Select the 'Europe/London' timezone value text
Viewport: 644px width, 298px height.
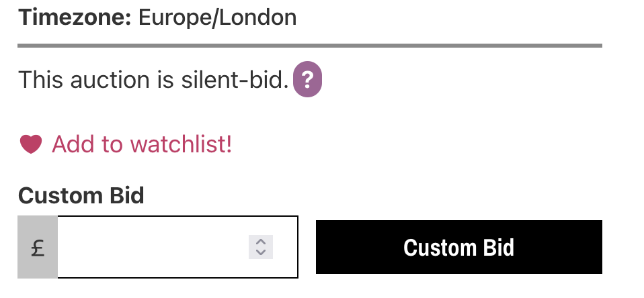pyautogui.click(x=217, y=17)
